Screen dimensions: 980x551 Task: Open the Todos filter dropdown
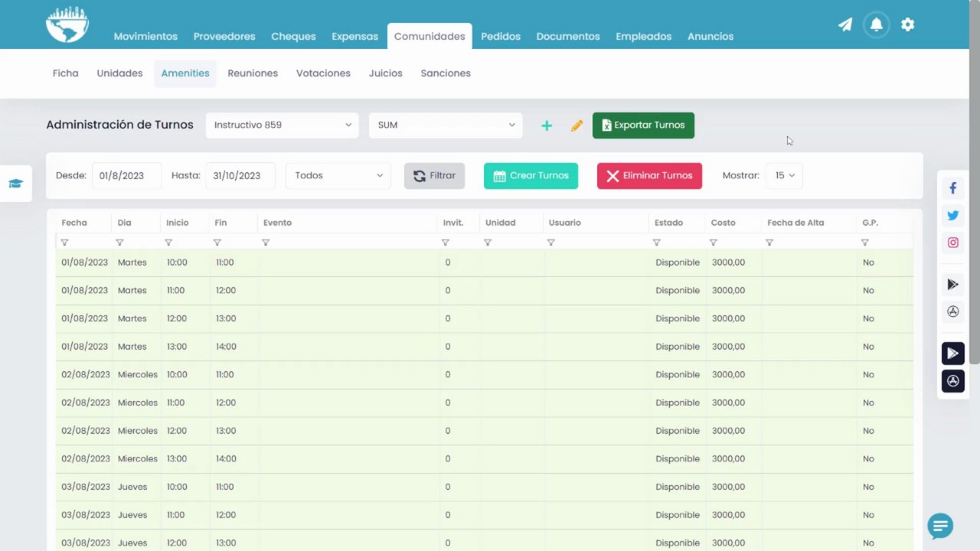[x=338, y=175]
